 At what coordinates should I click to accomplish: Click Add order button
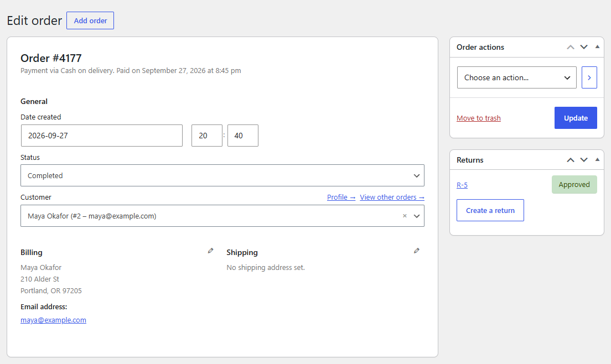[x=90, y=20]
